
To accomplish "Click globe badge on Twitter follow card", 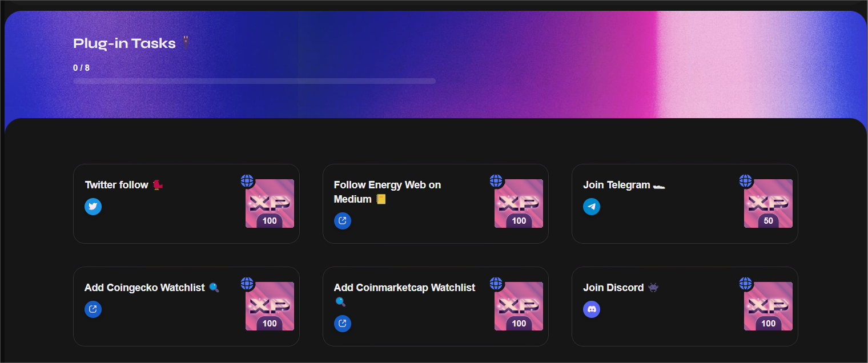I will pyautogui.click(x=247, y=181).
